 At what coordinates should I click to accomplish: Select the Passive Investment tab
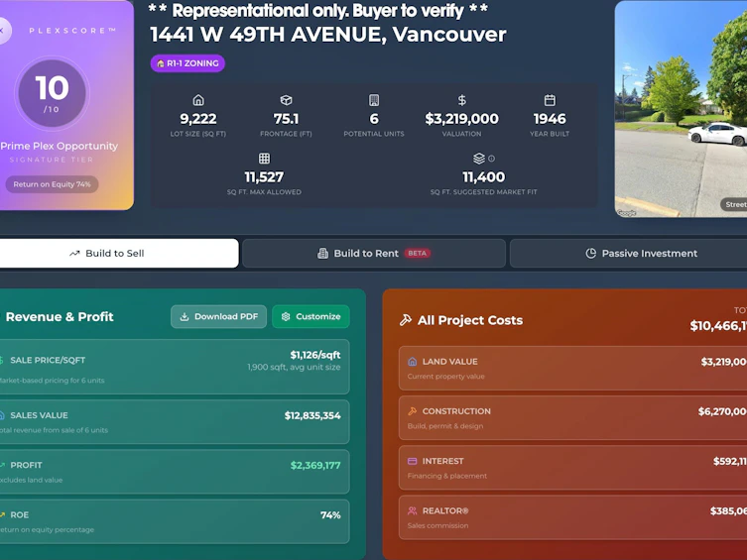(x=628, y=253)
